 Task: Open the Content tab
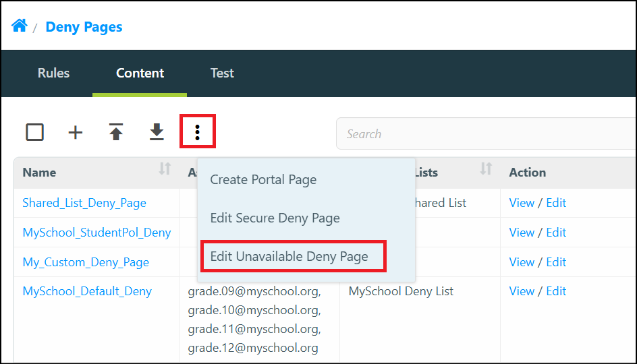(x=140, y=73)
